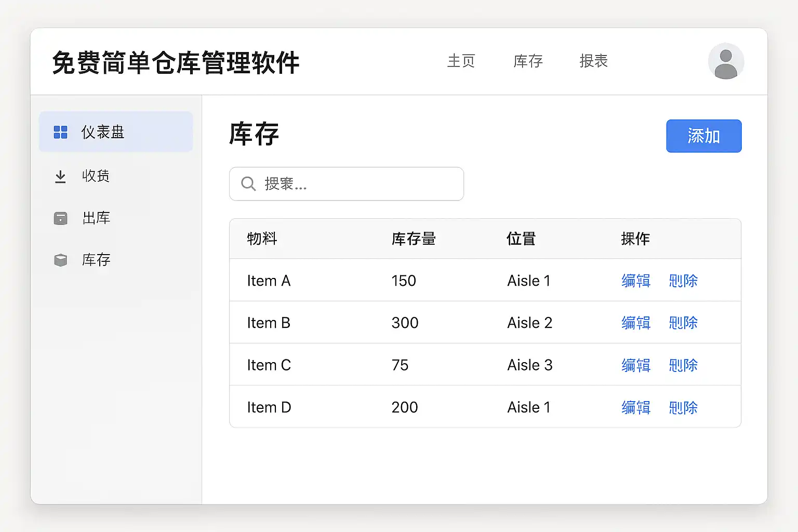Select 收货 label in the sidebar
Screen dimensions: 798x532
click(x=96, y=176)
